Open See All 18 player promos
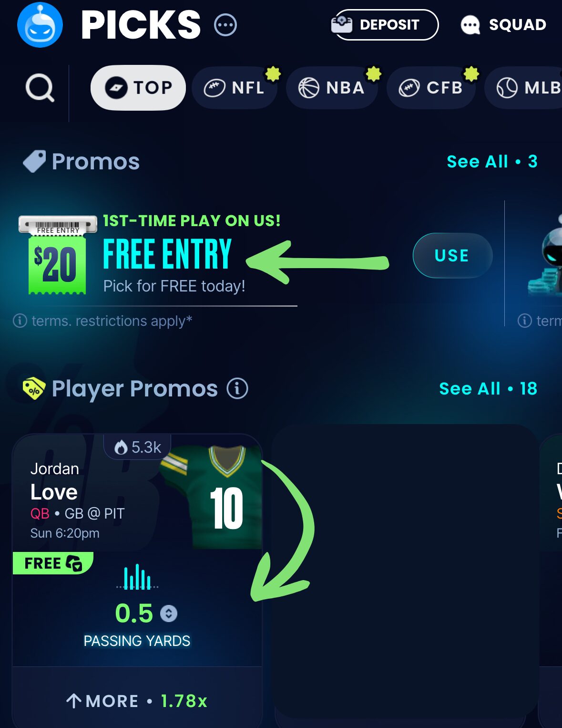The image size is (562, 728). tap(488, 389)
